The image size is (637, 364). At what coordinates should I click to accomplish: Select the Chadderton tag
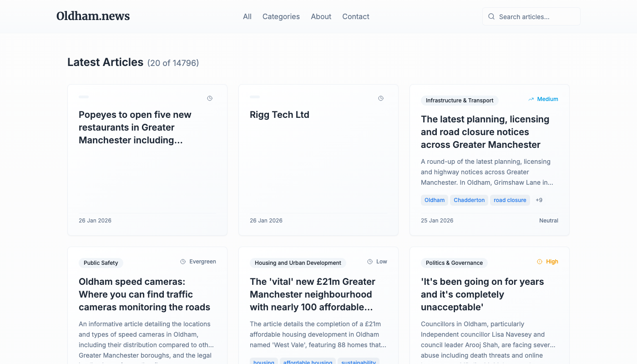(469, 200)
